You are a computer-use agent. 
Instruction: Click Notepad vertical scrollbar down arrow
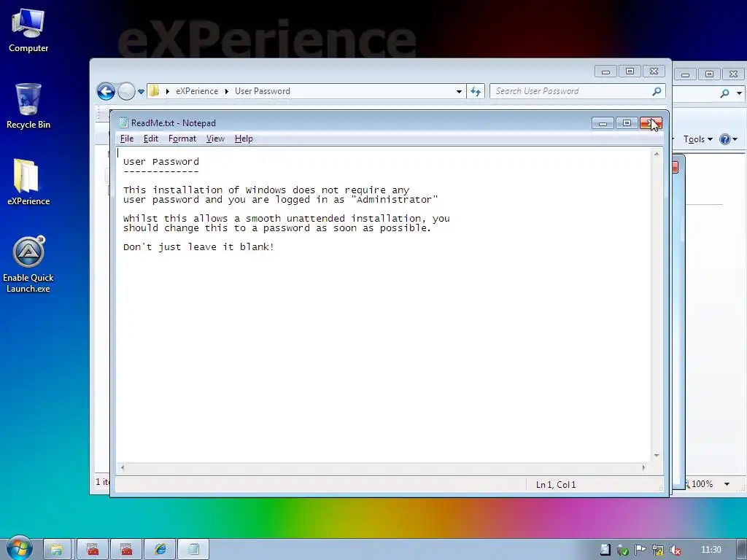[657, 456]
